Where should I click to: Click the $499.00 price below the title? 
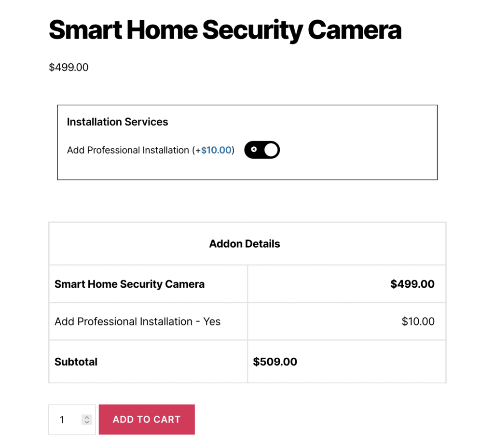coord(69,67)
